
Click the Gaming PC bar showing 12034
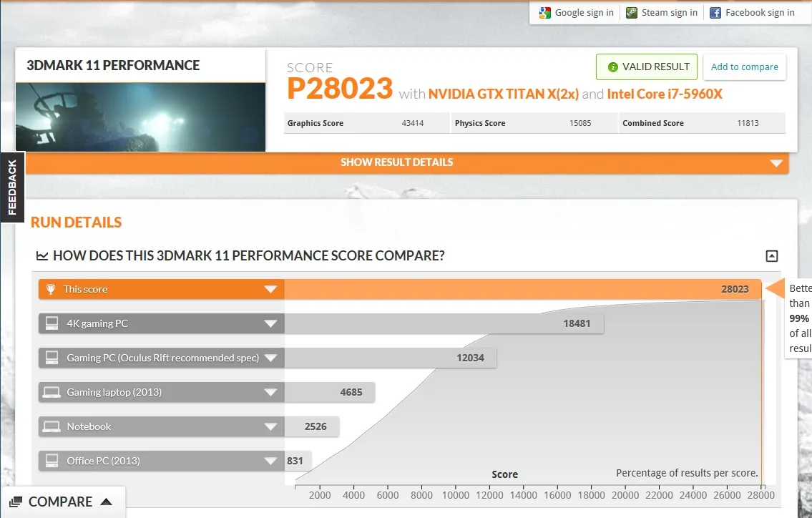point(391,358)
